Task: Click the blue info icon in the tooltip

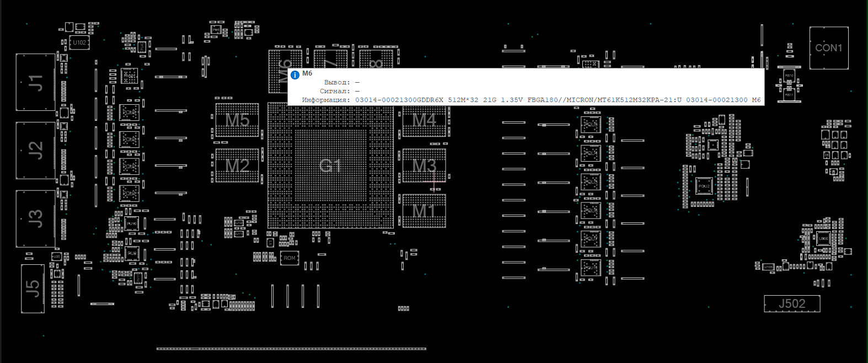Action: pos(295,74)
